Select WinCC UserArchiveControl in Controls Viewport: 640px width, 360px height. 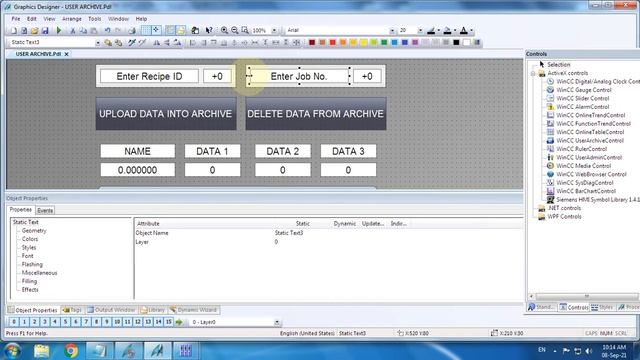590,140
